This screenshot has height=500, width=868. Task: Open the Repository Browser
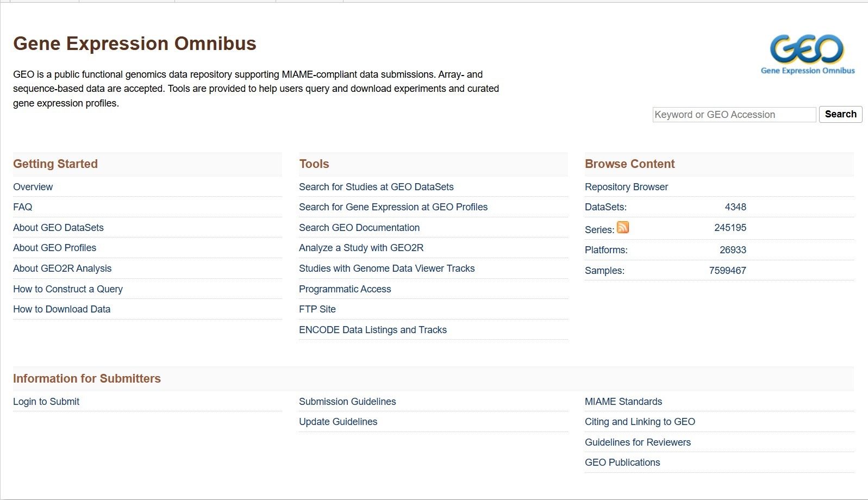point(626,187)
